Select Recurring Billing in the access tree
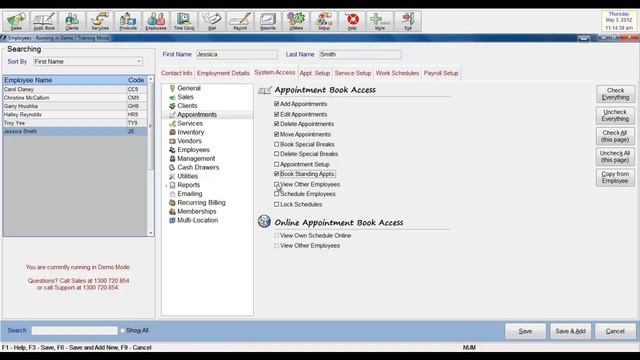Viewport: 640px width, 360px height. 201,202
